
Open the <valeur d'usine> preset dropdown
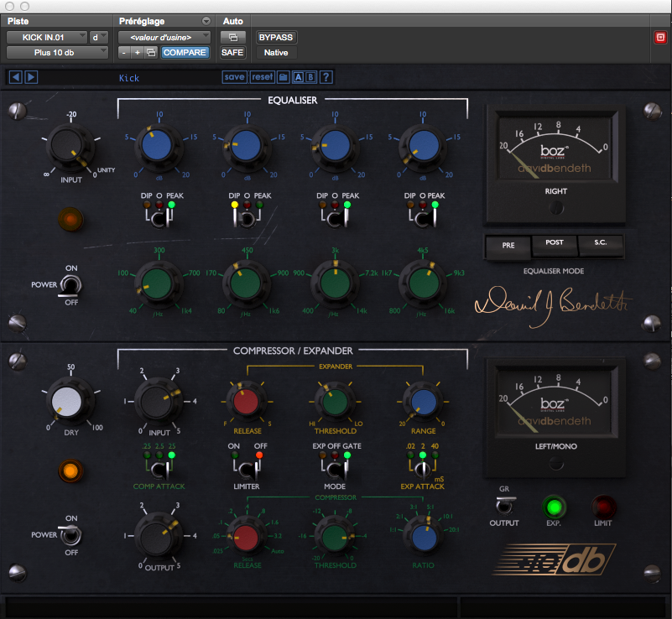(x=161, y=37)
